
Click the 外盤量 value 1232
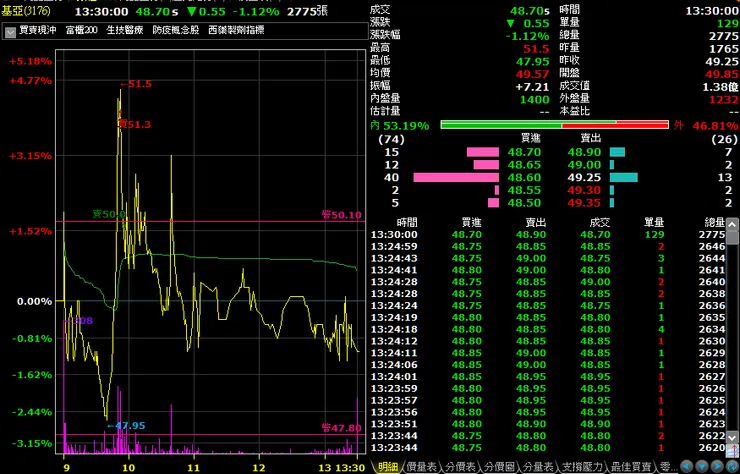(x=724, y=100)
